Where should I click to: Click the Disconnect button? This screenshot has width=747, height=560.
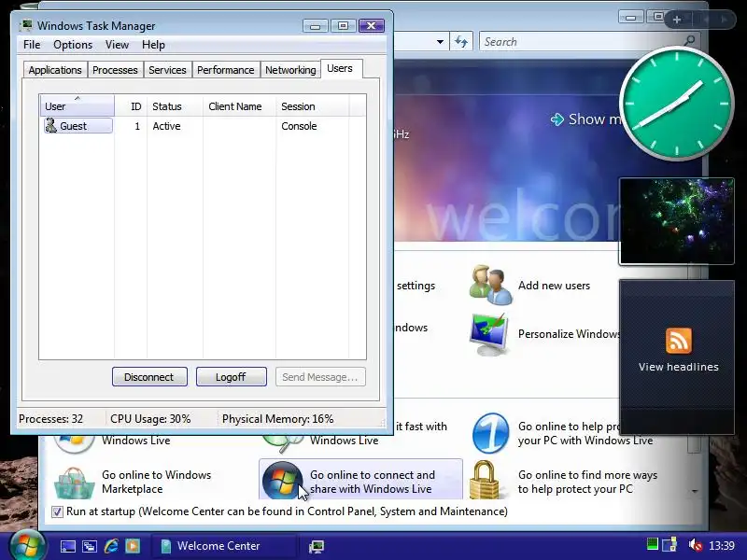click(x=149, y=377)
